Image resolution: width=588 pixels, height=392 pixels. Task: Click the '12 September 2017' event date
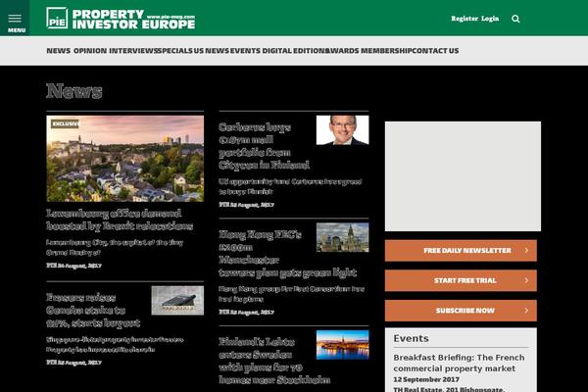pos(426,379)
